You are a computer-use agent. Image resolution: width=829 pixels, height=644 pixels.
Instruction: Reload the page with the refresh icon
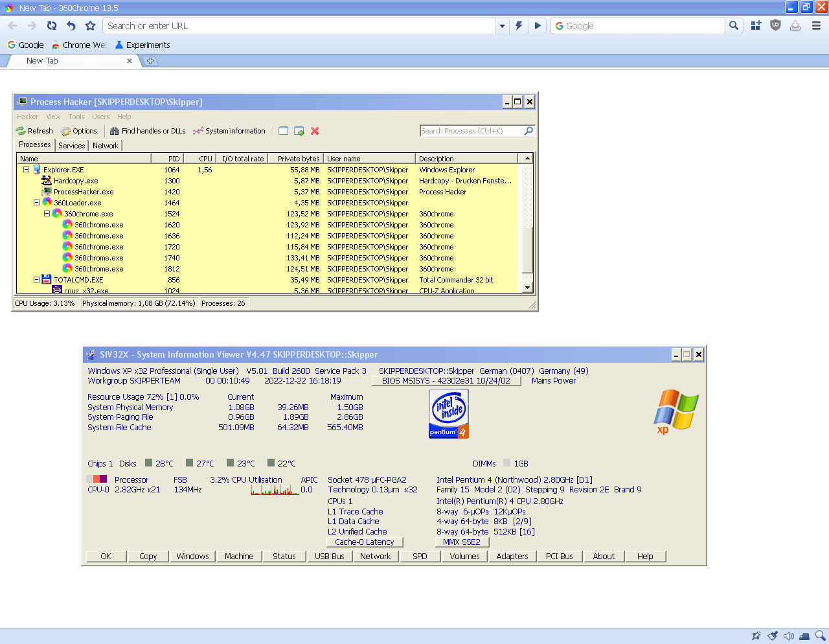coord(52,26)
